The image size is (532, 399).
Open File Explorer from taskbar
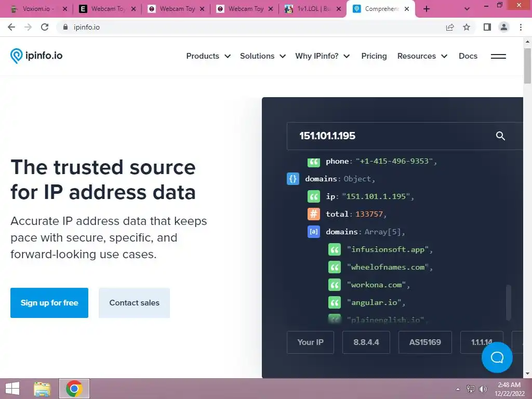(42, 389)
